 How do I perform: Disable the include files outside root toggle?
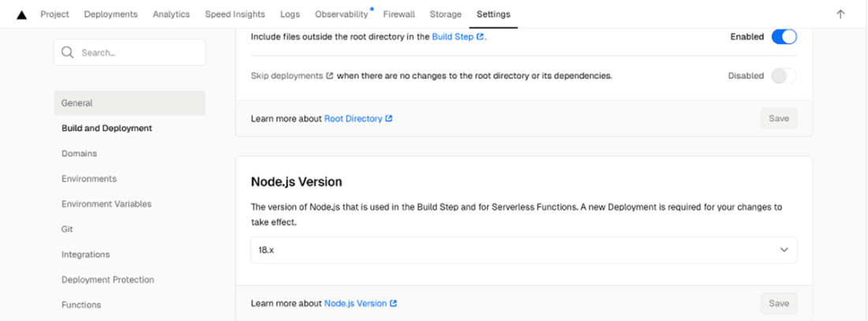click(x=784, y=37)
